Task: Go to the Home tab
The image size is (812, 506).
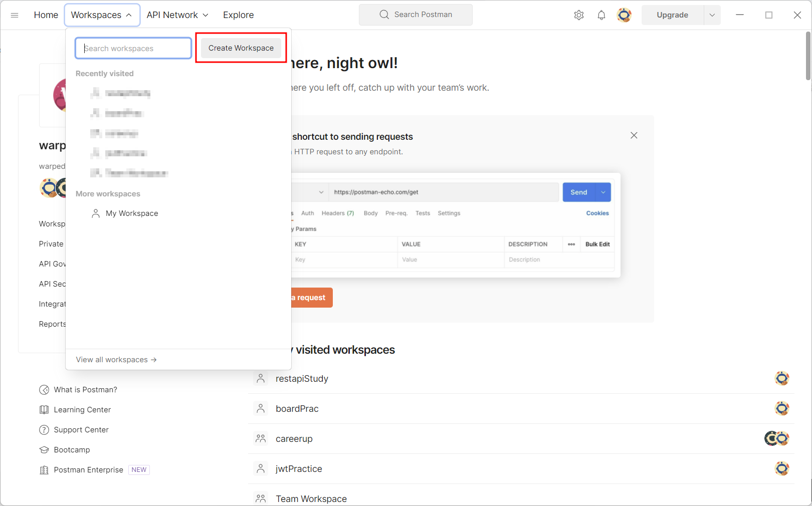Action: [46, 15]
